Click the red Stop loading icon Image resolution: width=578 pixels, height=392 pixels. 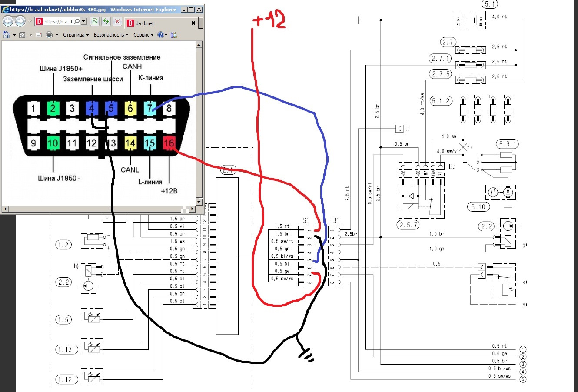tap(117, 21)
